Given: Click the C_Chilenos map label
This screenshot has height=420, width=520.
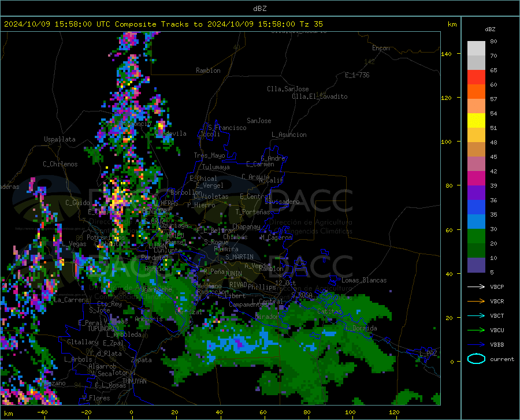Looking at the screenshot, I should click(x=60, y=164).
